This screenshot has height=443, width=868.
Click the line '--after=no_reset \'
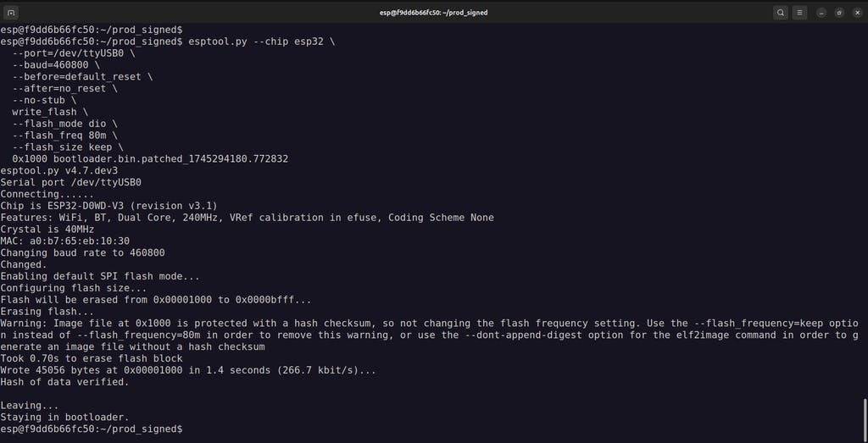64,88
